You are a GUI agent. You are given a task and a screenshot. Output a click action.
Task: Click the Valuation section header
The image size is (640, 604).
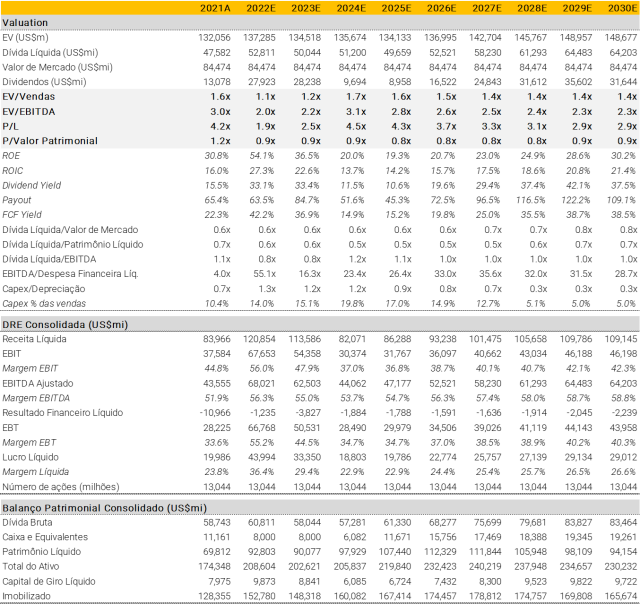click(x=25, y=22)
